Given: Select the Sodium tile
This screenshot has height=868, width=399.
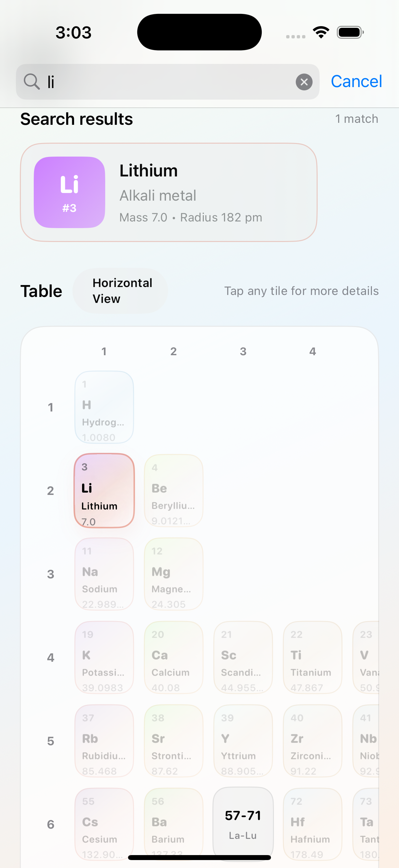Looking at the screenshot, I should pos(104,574).
